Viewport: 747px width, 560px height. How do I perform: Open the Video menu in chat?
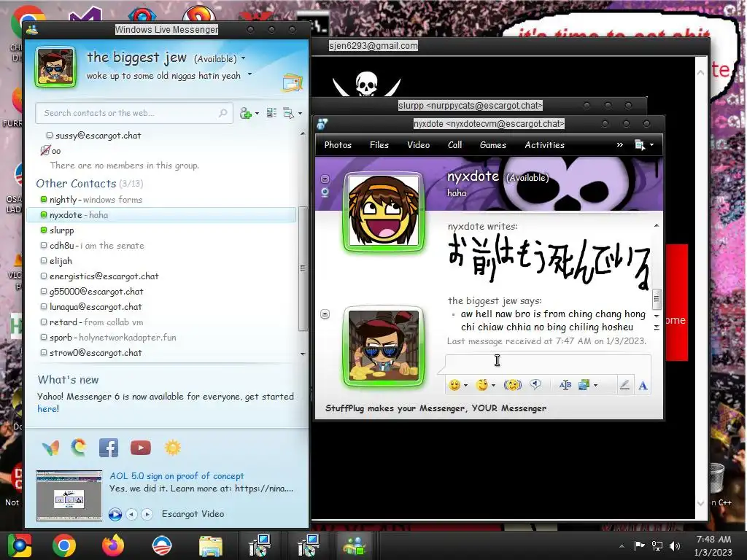418,145
